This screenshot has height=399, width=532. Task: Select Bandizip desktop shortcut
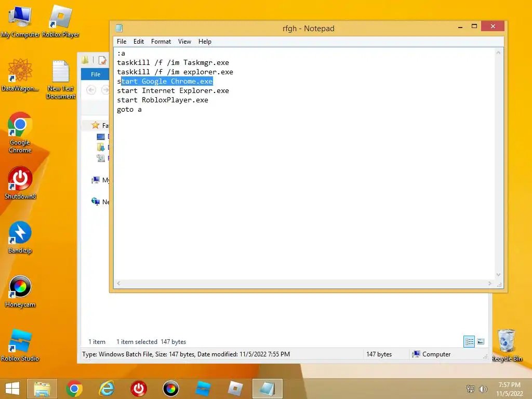click(x=20, y=237)
